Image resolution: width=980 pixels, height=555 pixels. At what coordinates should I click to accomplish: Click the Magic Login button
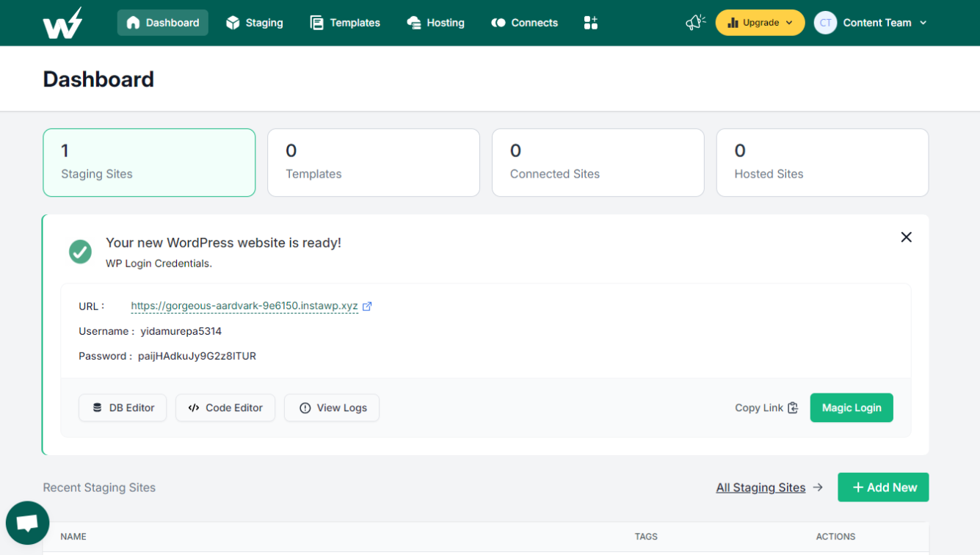pyautogui.click(x=852, y=408)
